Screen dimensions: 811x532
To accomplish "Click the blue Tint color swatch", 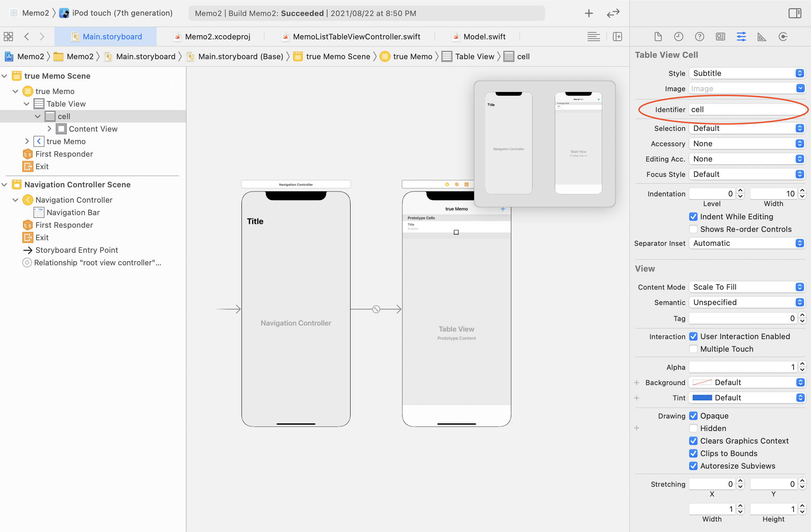I will coord(702,398).
